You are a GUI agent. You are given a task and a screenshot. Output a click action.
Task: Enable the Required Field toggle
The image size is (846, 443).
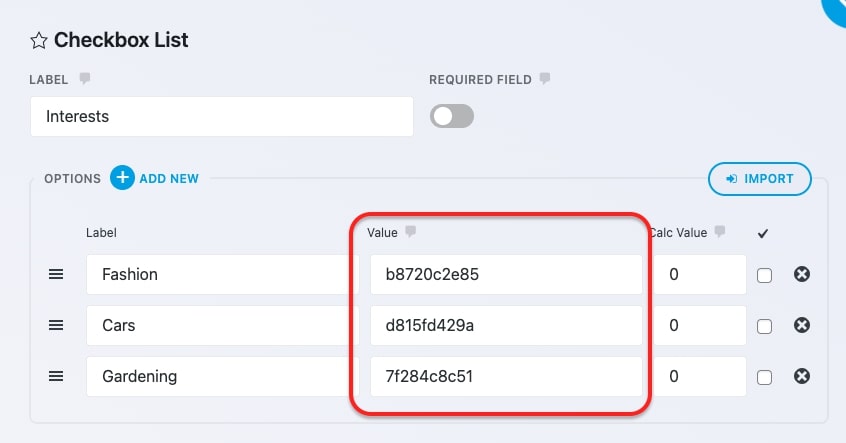tap(452, 116)
